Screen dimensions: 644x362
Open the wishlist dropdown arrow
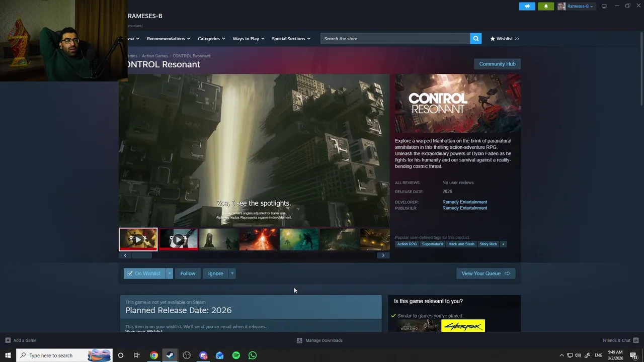[169, 274]
